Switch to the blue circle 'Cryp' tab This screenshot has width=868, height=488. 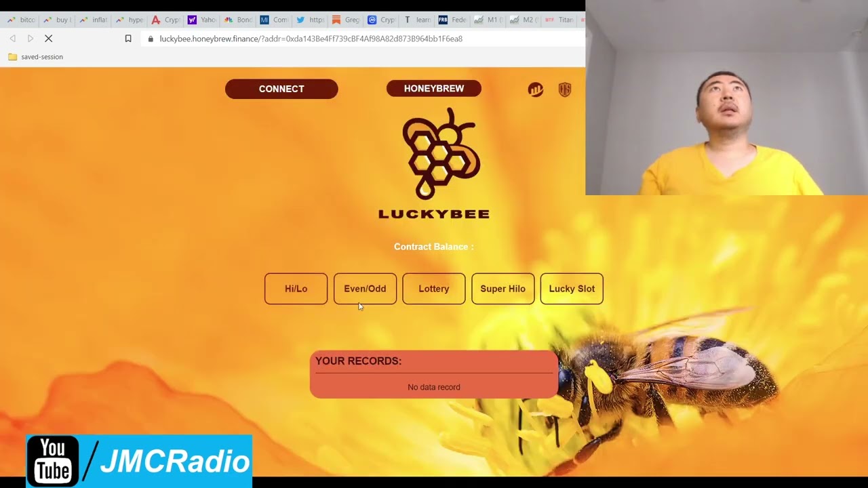(x=382, y=20)
